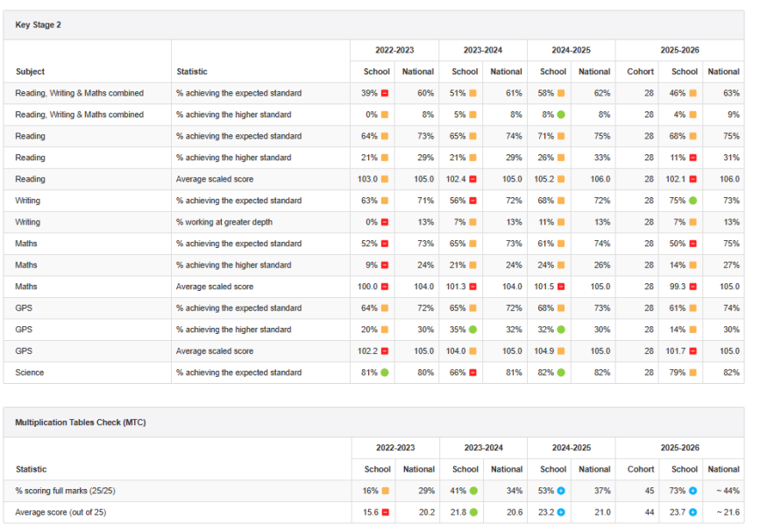Select the red indicator beside Maths score 100.0
This screenshot has height=532, width=760.
tap(385, 287)
